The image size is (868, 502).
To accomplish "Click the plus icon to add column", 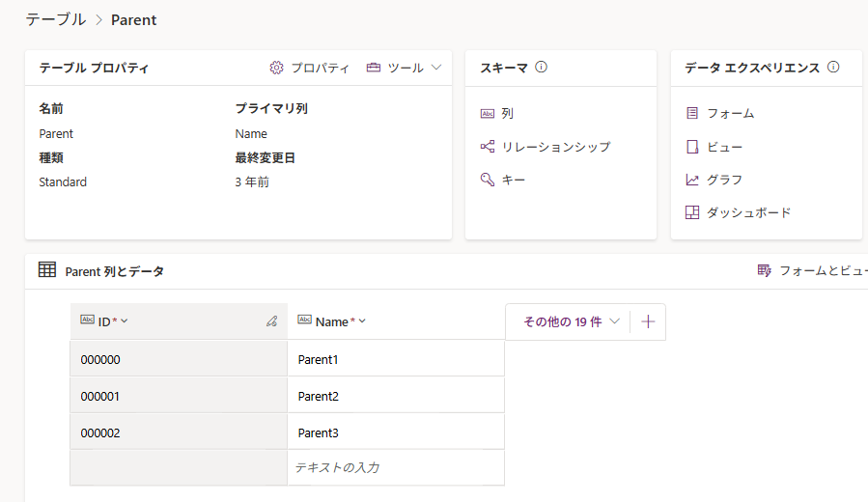I will (x=648, y=321).
